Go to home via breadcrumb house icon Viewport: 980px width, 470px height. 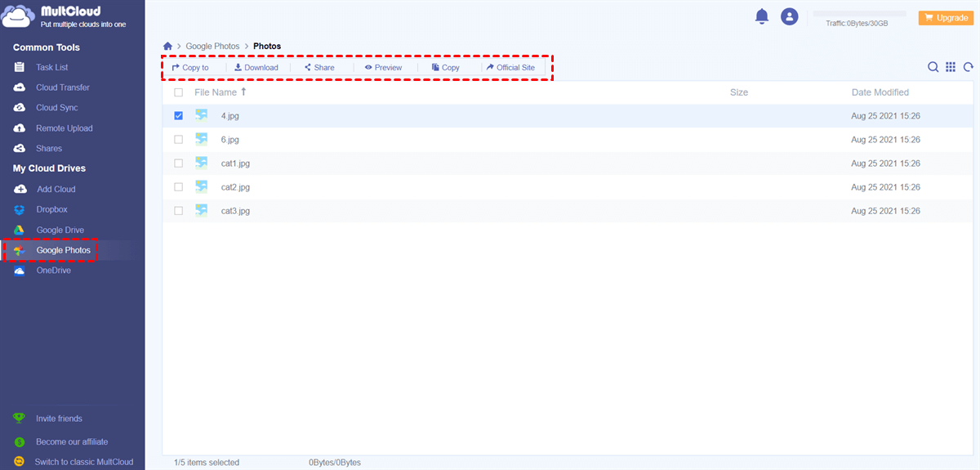pos(168,47)
